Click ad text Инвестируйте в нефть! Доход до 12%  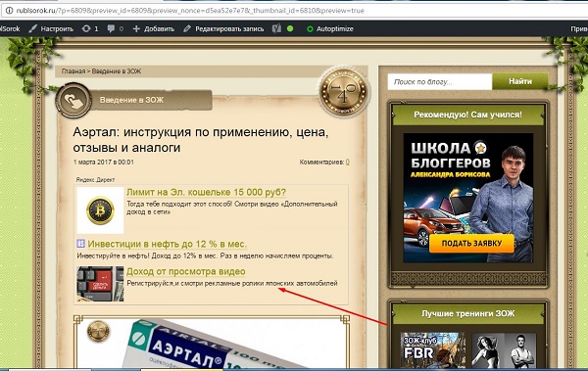point(205,255)
